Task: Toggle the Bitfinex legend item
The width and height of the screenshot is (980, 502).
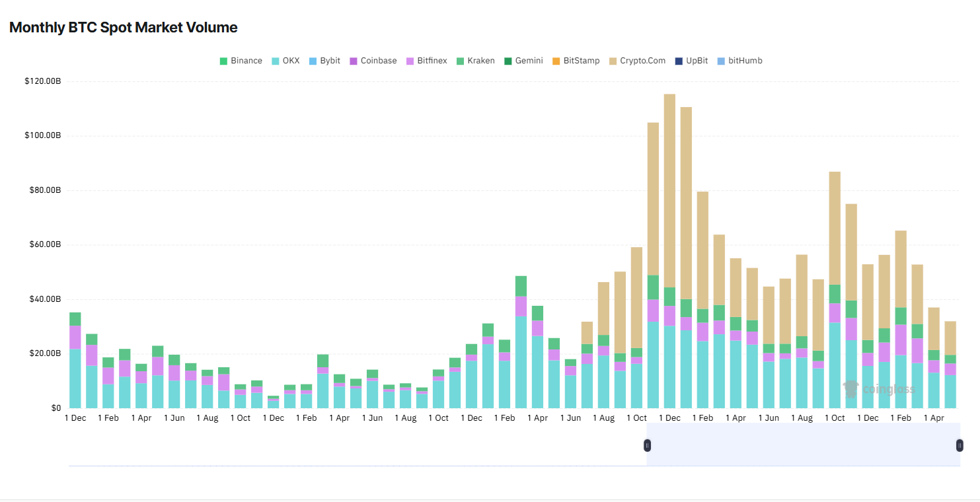Action: (x=427, y=61)
